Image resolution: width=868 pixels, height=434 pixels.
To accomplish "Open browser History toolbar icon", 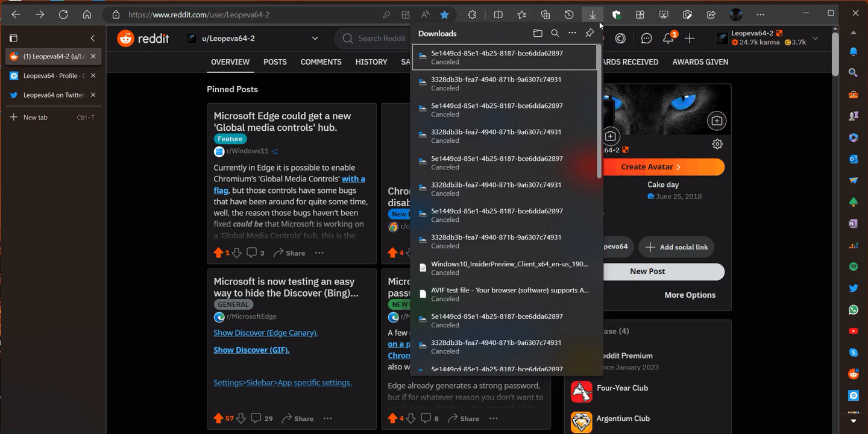I will click(x=569, y=14).
